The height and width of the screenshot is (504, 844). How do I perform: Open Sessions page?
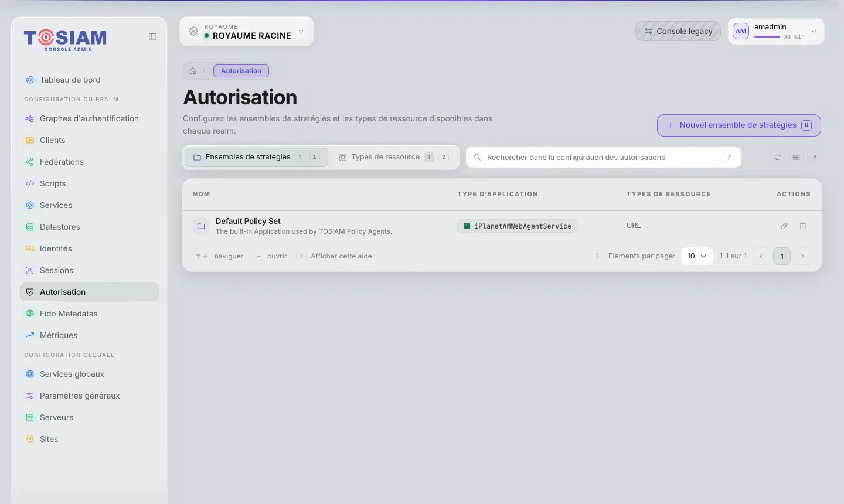(x=89, y=270)
